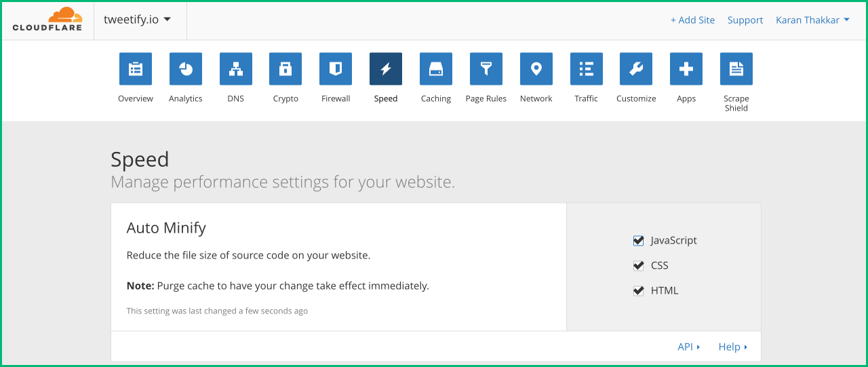
Task: Click the Scrape Shield tab label
Action: point(736,103)
